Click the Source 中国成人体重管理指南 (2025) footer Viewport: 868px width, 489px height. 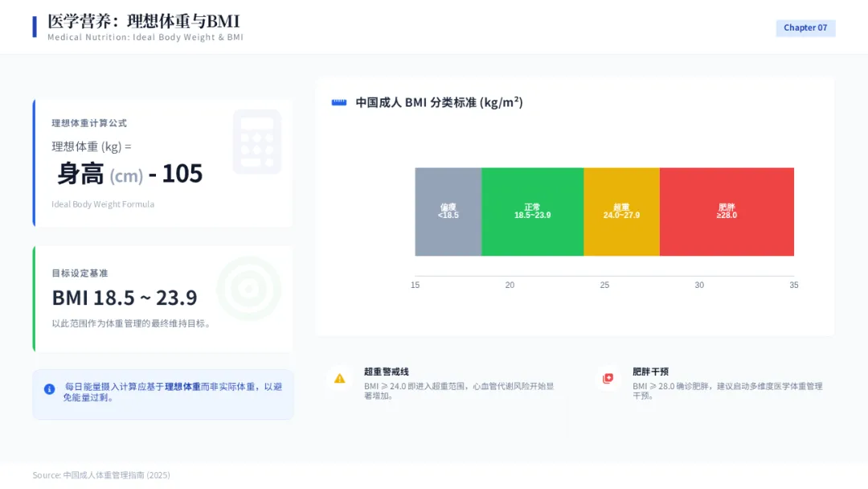tap(101, 475)
